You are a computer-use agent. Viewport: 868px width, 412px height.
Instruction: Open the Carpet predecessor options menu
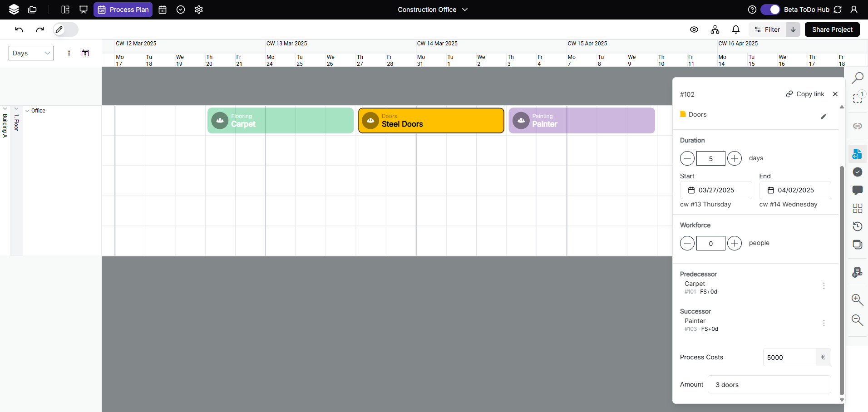coord(824,286)
